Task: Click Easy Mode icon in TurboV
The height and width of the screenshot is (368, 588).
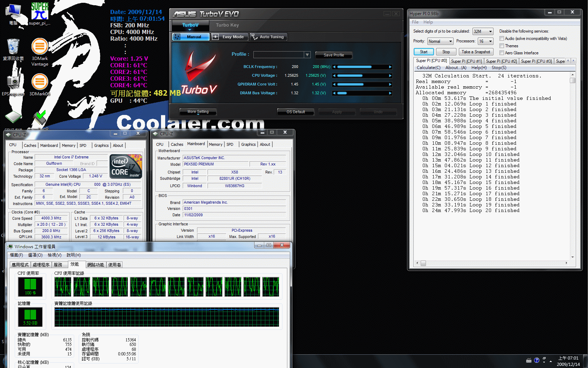Action: coord(216,37)
